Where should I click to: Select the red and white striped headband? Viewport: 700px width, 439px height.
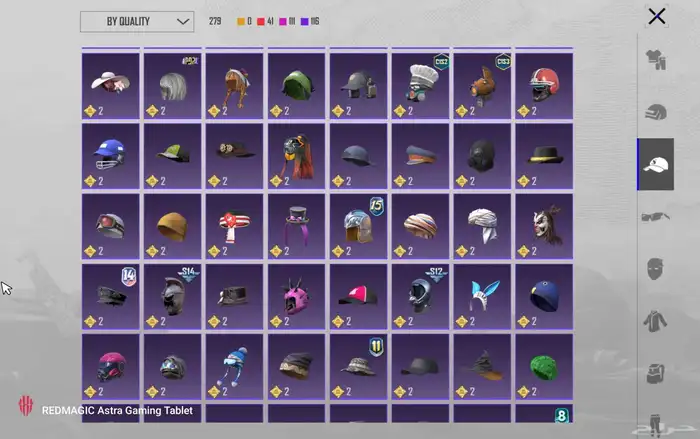[x=234, y=226]
